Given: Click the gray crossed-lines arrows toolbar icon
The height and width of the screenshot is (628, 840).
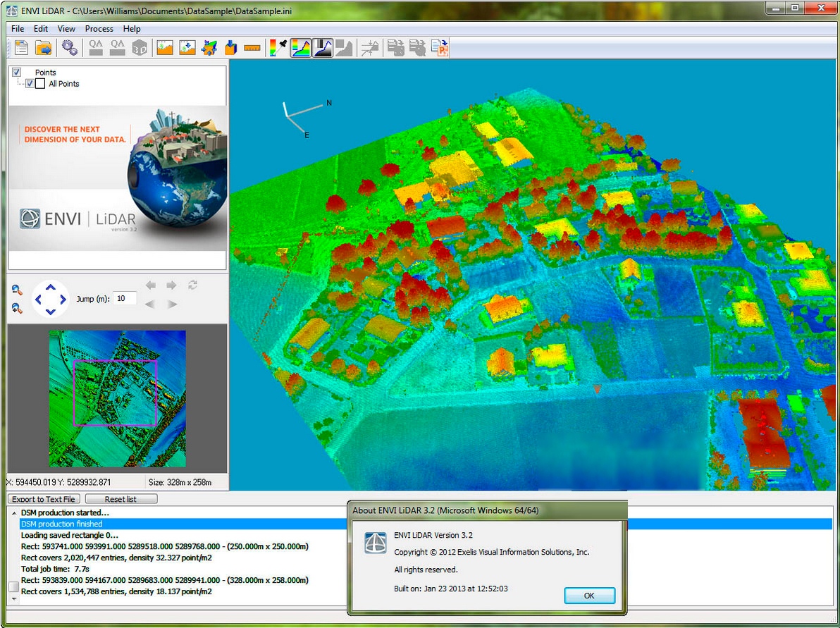Looking at the screenshot, I should (x=370, y=48).
